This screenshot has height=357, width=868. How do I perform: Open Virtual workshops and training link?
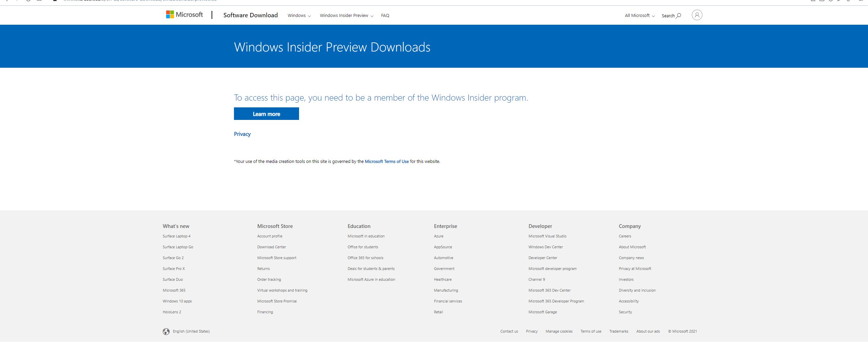[282, 291]
